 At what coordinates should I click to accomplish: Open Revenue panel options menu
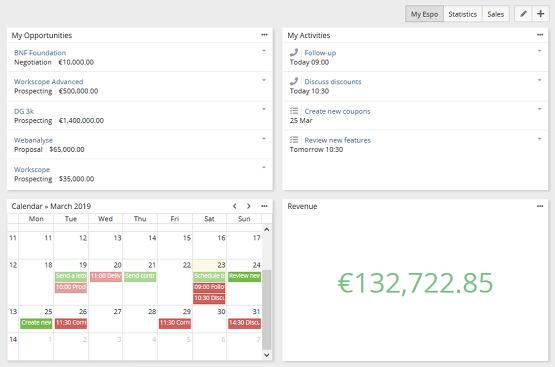coord(540,206)
